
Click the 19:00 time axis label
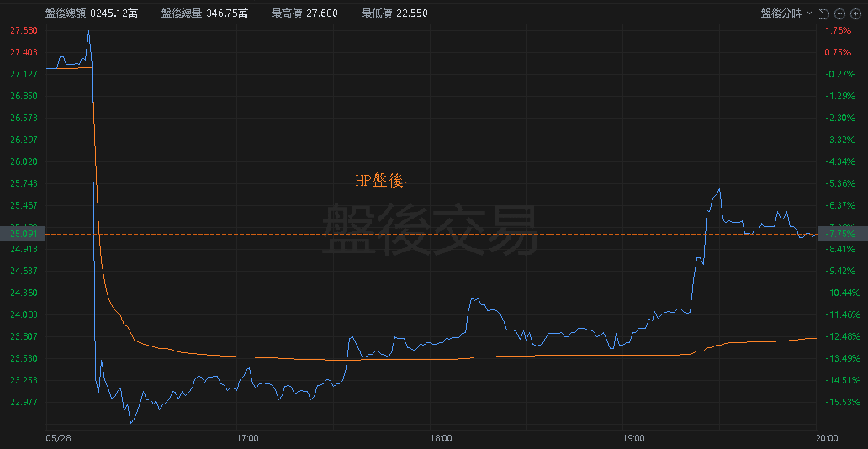point(632,438)
